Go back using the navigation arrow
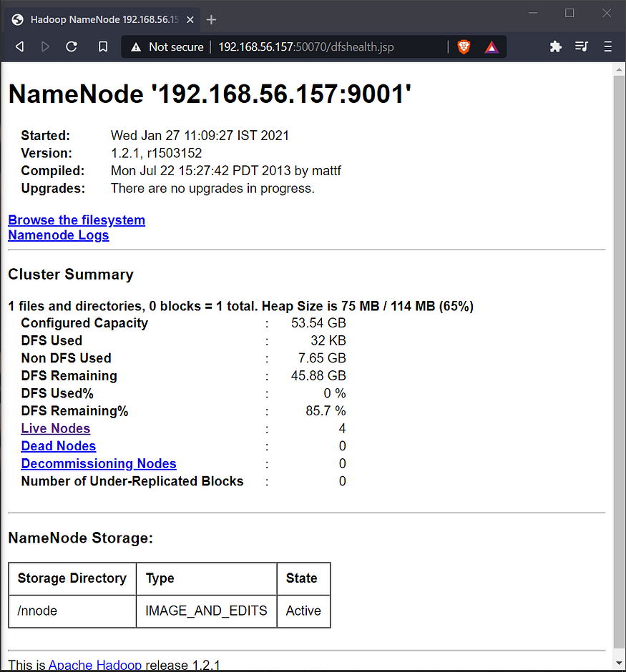 click(x=19, y=46)
